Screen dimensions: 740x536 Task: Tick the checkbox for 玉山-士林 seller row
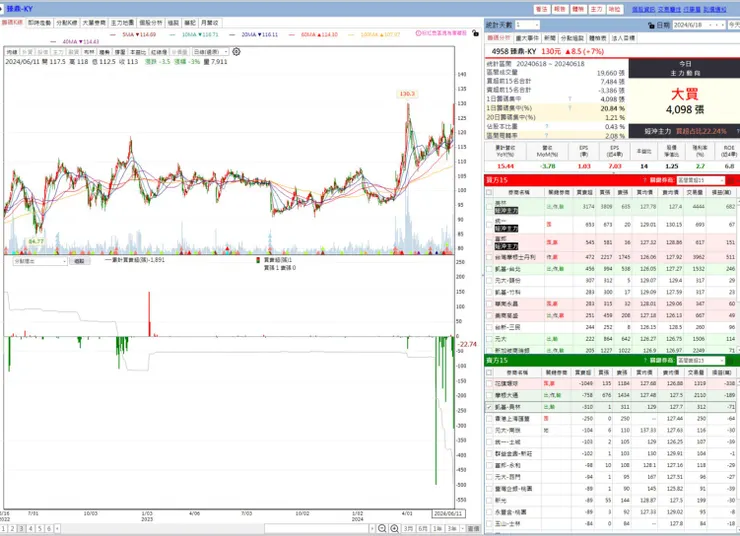[489, 524]
